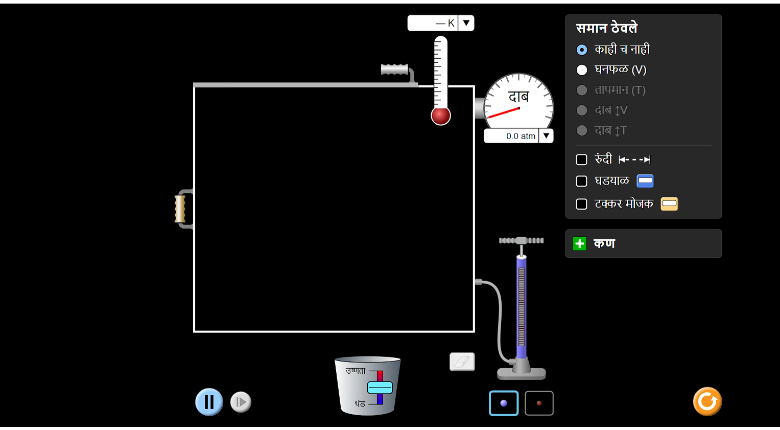Click the left wall resize handle
The height and width of the screenshot is (430, 780).
tap(180, 209)
